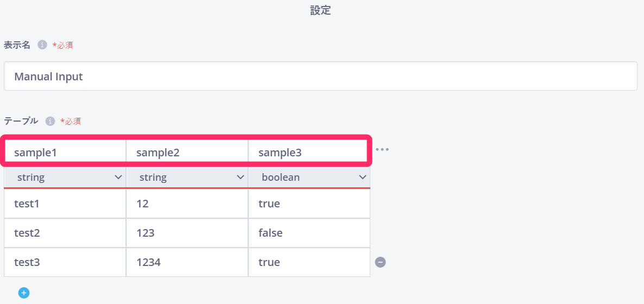
Task: Click the true cell in test1 row
Action: pos(310,204)
